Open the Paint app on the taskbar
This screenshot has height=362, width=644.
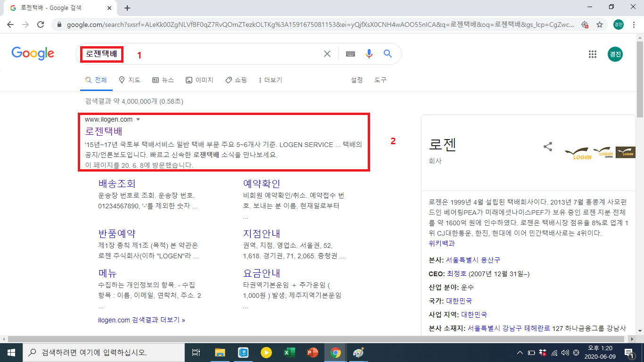[x=358, y=352]
